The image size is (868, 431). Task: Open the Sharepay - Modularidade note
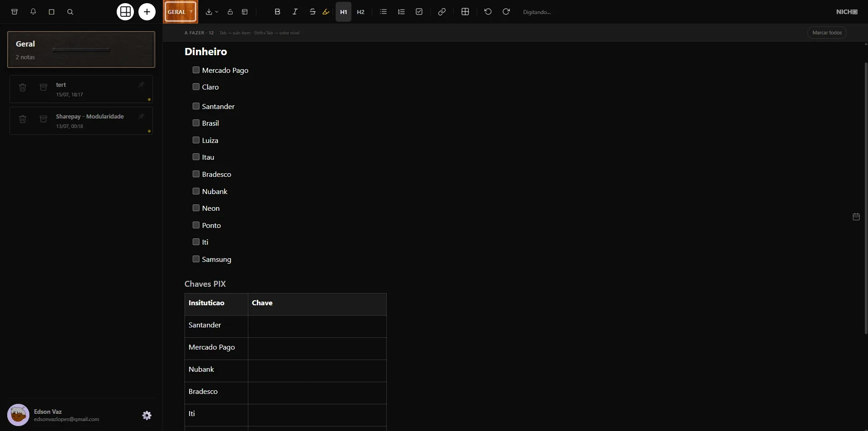click(x=81, y=121)
